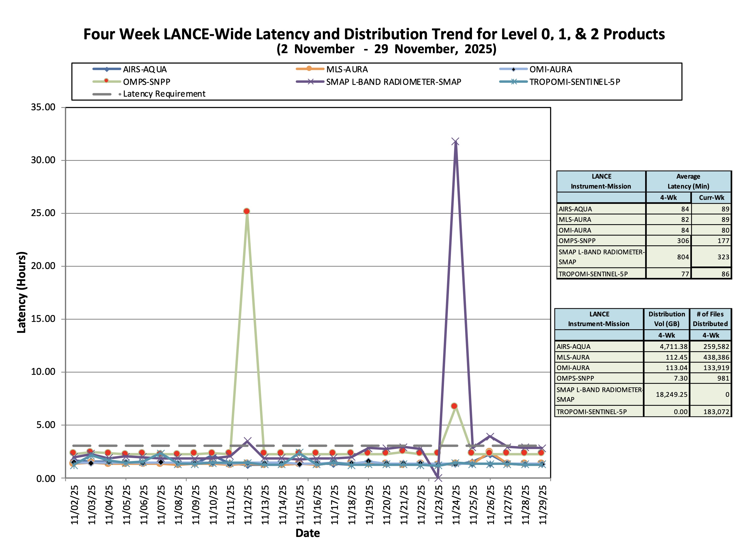Click the OMPS-SNPP red point on 11/24/25
This screenshot has width=748, height=560.
[x=454, y=406]
